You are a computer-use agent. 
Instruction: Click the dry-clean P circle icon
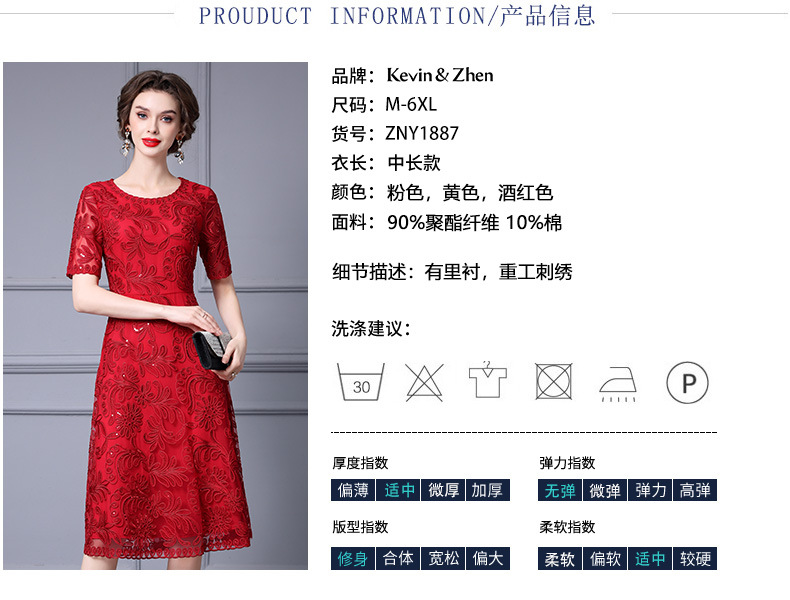[687, 382]
